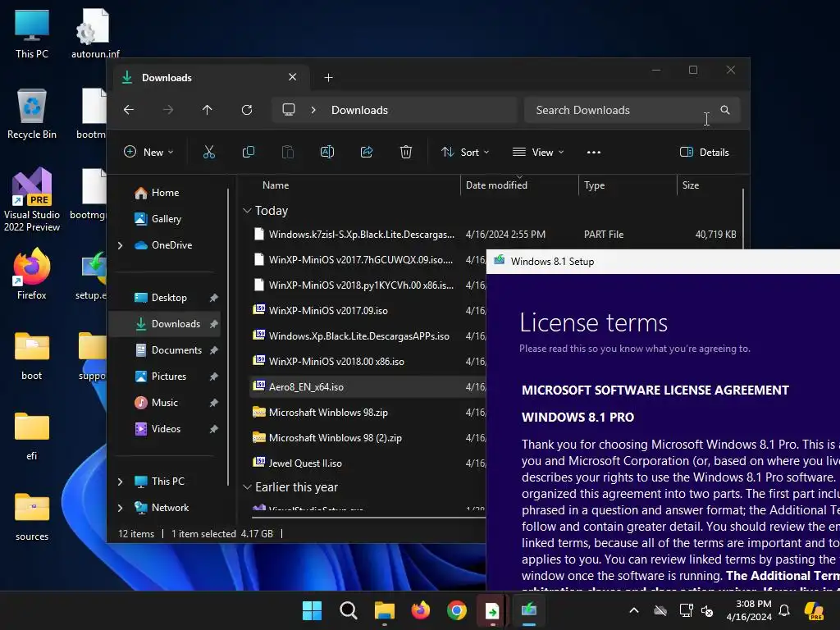
Task: Open the See more three-dots menu
Action: tap(594, 152)
